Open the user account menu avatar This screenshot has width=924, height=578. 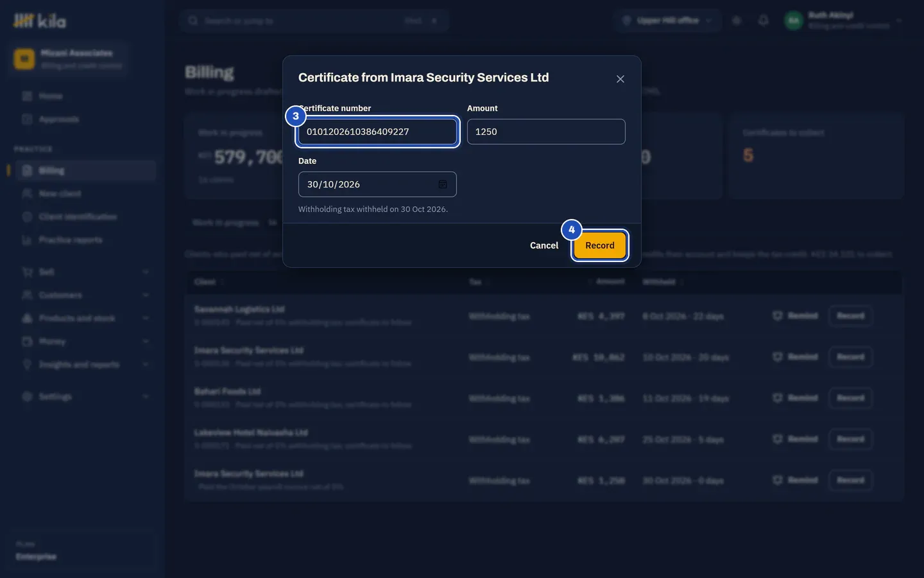click(x=794, y=21)
